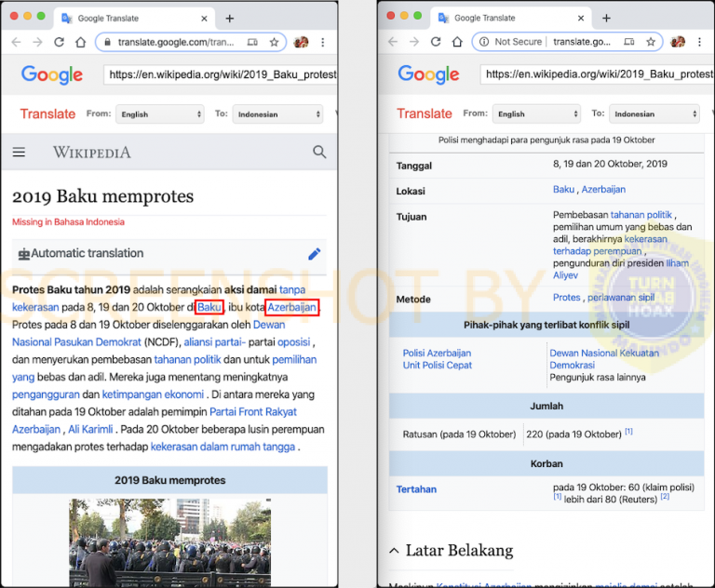Image resolution: width=715 pixels, height=588 pixels.
Task: Click the right window address bar URL
Action: 581,42
